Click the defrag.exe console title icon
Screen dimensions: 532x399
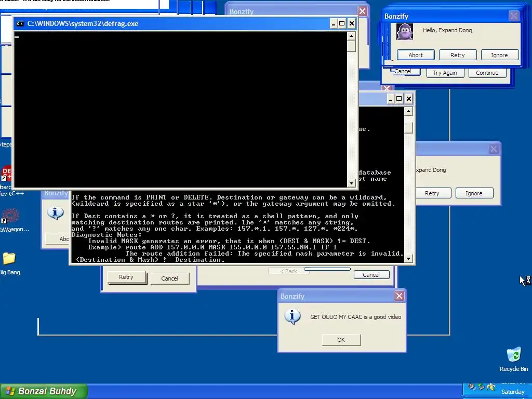pos(20,23)
